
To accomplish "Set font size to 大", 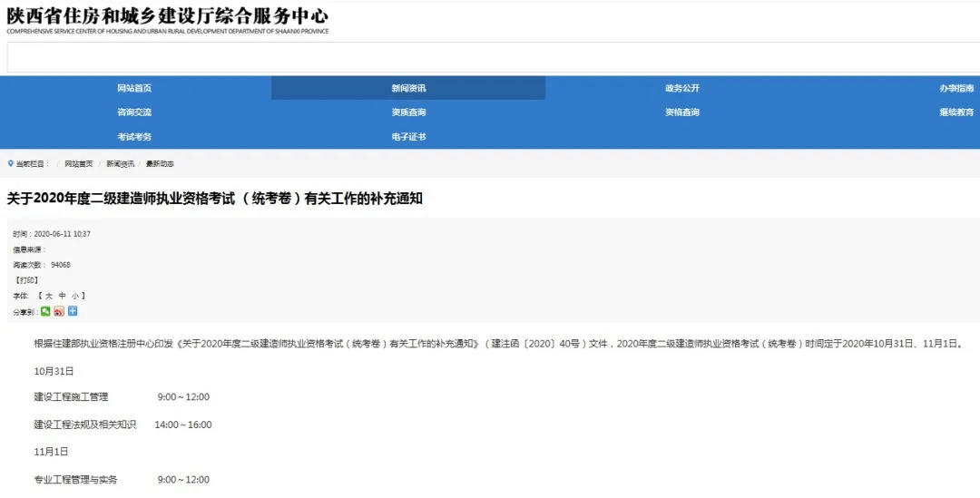I will (x=49, y=296).
